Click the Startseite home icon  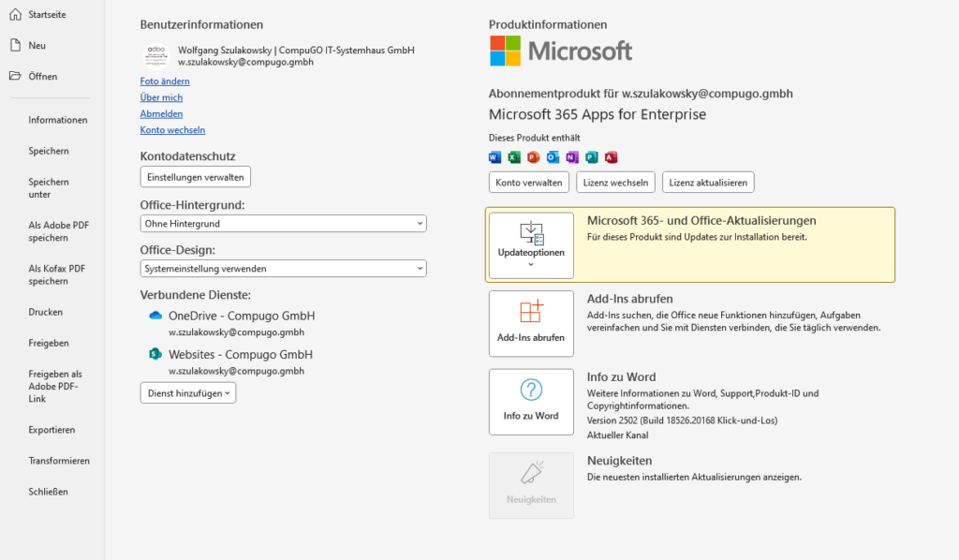click(15, 14)
